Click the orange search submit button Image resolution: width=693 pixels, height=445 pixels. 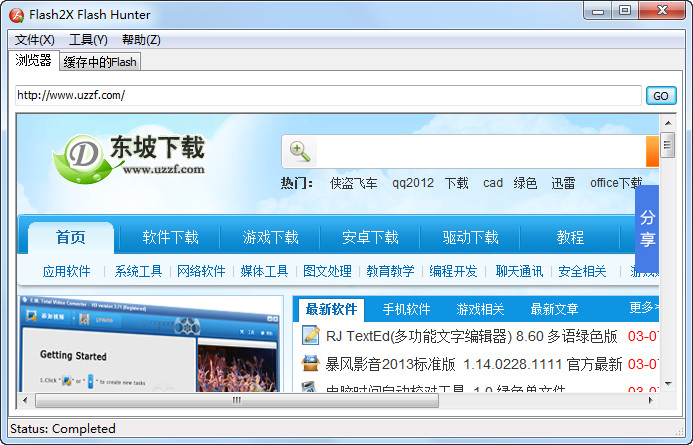pyautogui.click(x=652, y=152)
